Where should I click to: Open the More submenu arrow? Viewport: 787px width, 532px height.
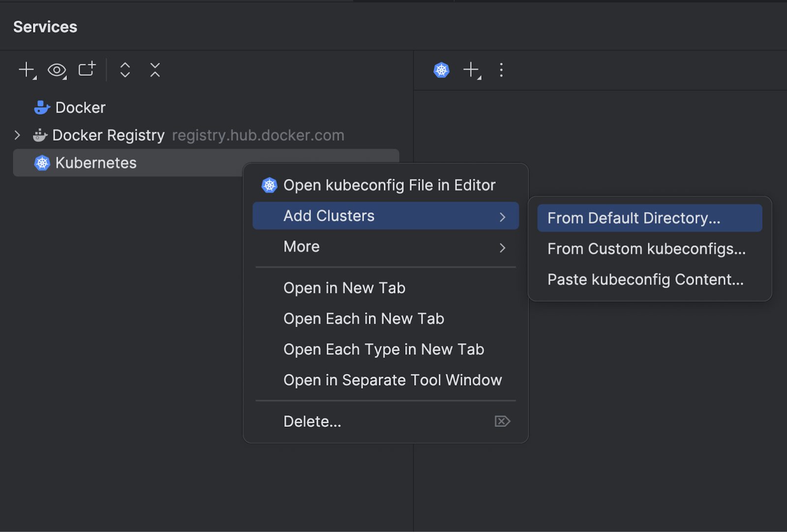[502, 248]
